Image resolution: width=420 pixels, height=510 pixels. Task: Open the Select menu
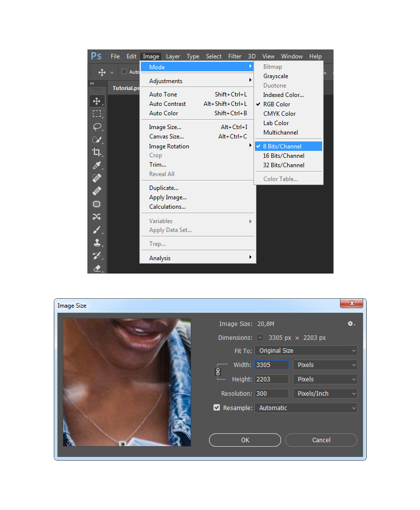[213, 56]
